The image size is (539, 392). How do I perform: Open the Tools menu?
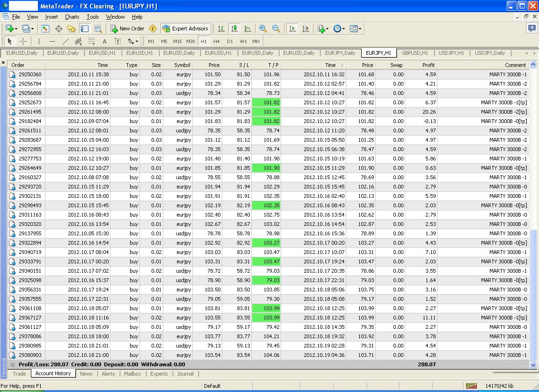tap(93, 17)
